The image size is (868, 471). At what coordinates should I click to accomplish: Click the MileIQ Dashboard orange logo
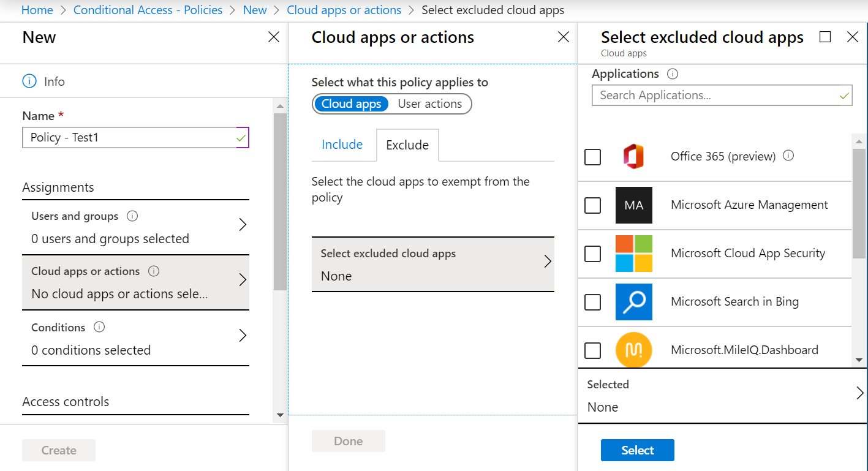(x=633, y=350)
